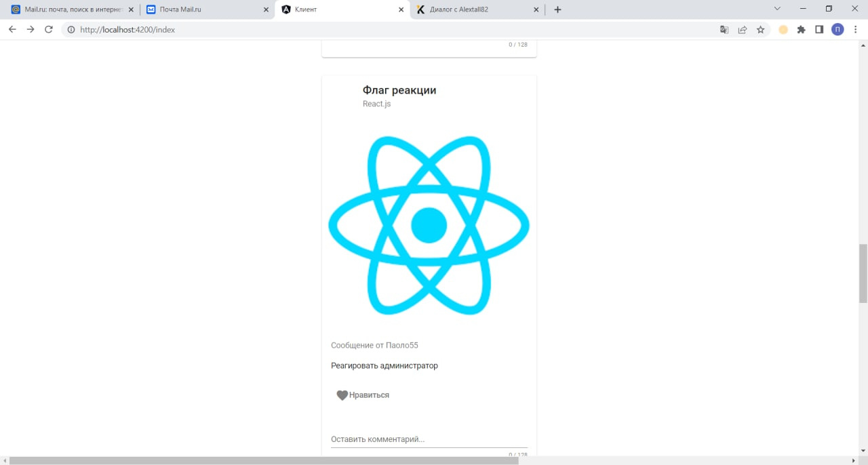Click the vertical scrollbar thumb
The width and height of the screenshot is (868, 465).
pos(863,273)
